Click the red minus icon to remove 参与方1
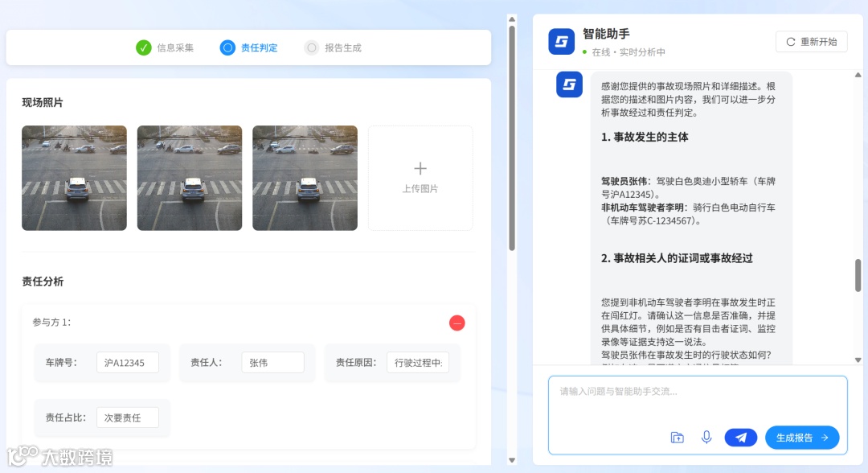The image size is (868, 473). [457, 323]
